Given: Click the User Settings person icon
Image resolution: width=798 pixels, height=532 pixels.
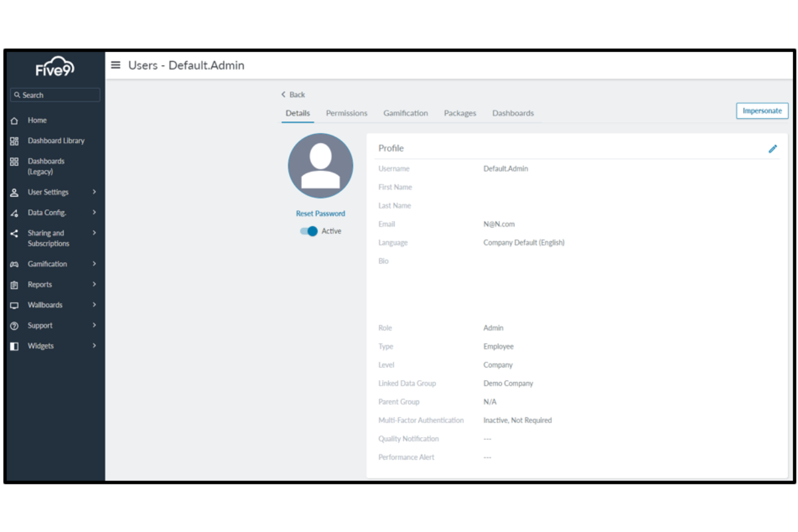Looking at the screenshot, I should click(15, 192).
